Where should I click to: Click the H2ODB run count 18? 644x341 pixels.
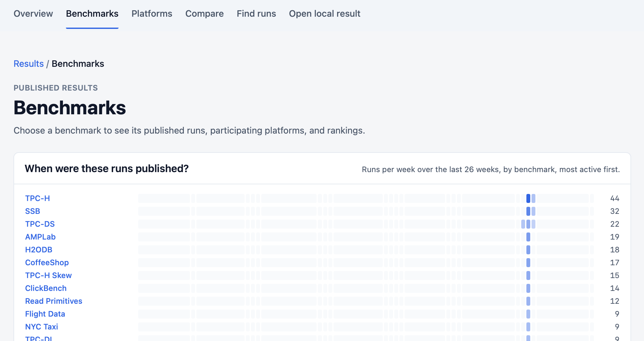pyautogui.click(x=615, y=250)
